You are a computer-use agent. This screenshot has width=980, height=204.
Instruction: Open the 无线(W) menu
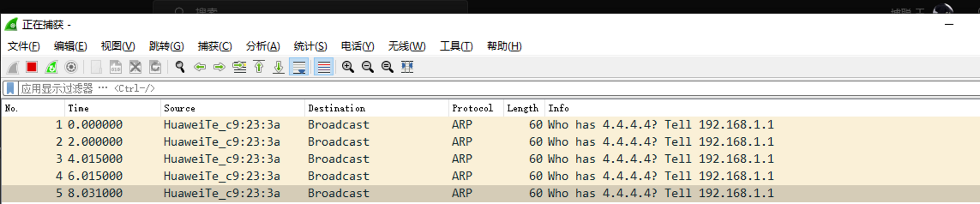click(407, 46)
